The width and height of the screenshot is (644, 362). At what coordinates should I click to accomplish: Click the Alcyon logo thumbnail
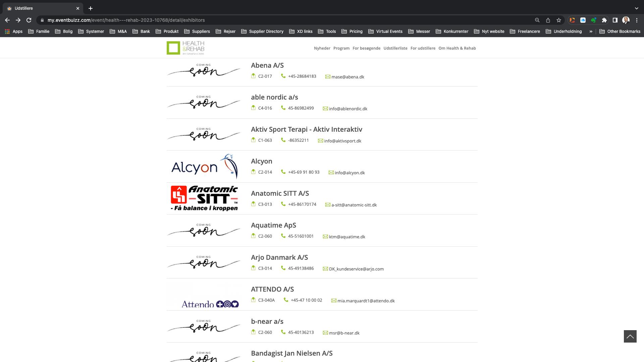coord(204,166)
